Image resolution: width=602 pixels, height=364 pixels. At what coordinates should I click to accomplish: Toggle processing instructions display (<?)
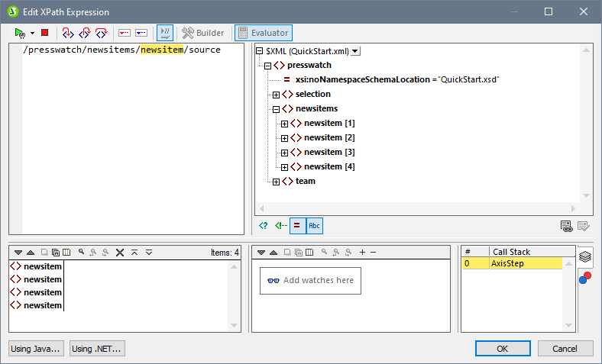[264, 225]
